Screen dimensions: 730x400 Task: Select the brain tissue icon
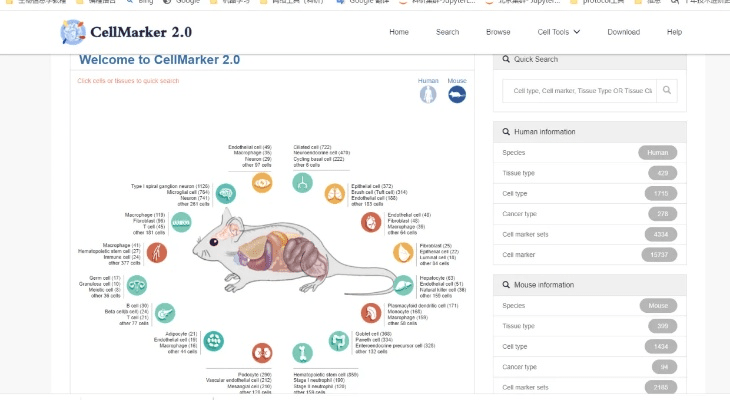pyautogui.click(x=227, y=193)
